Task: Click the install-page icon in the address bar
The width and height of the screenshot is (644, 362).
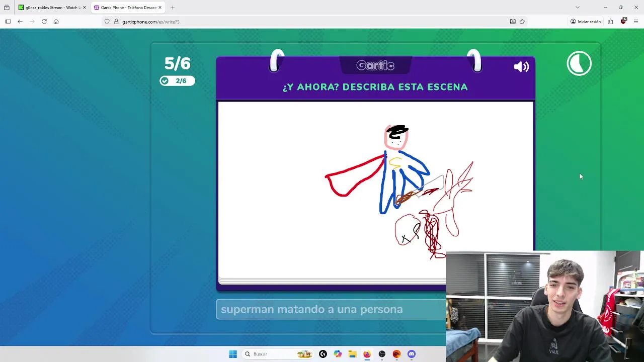Action: click(x=513, y=22)
